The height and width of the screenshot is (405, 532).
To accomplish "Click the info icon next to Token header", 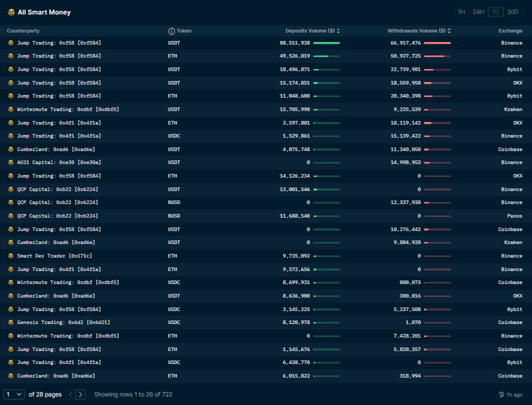I will 171,31.
